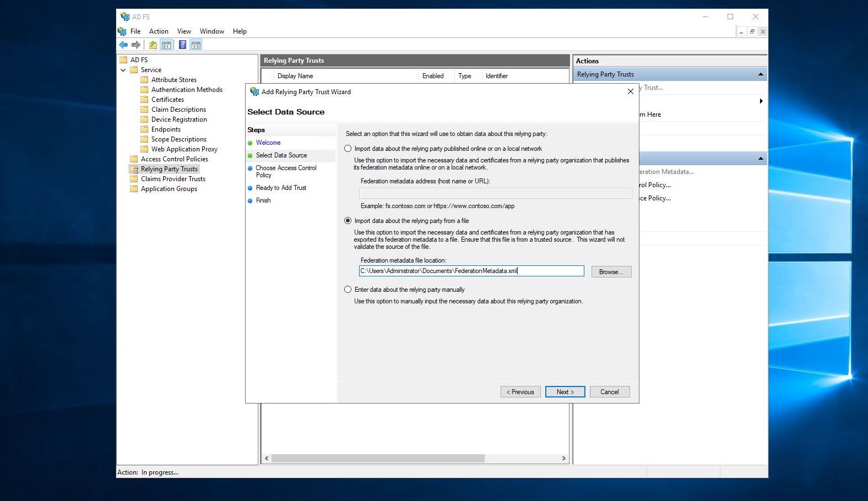Select Claim Descriptions in the tree
Image resolution: width=868 pixels, height=501 pixels.
[178, 110]
